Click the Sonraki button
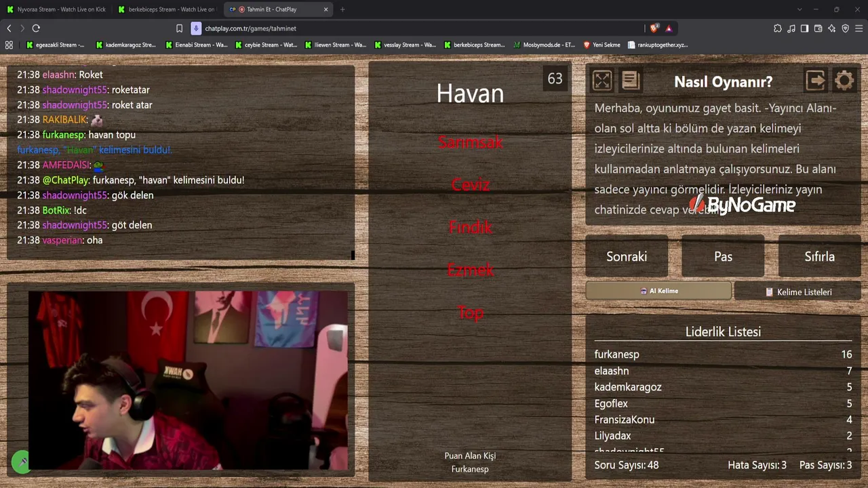The height and width of the screenshot is (488, 868). [627, 256]
